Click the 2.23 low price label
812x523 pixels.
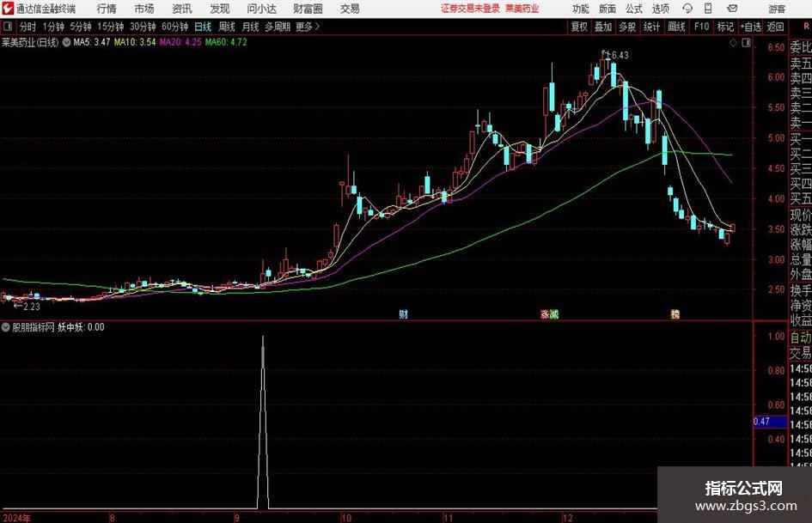32,307
